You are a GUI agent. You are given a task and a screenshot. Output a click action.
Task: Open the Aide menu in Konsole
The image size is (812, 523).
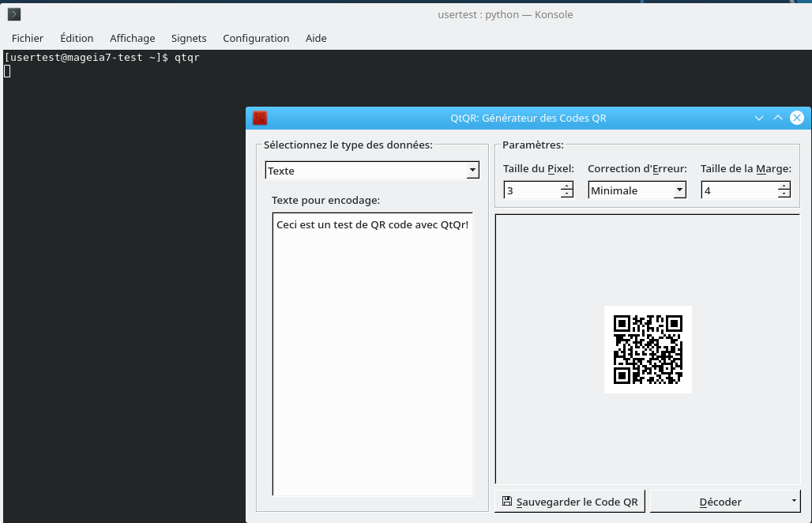click(x=316, y=39)
